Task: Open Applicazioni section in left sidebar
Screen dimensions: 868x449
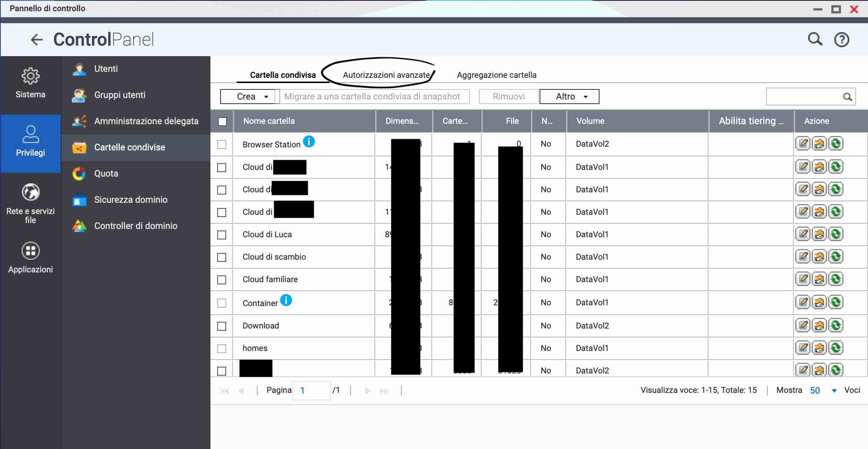Action: coord(30,257)
